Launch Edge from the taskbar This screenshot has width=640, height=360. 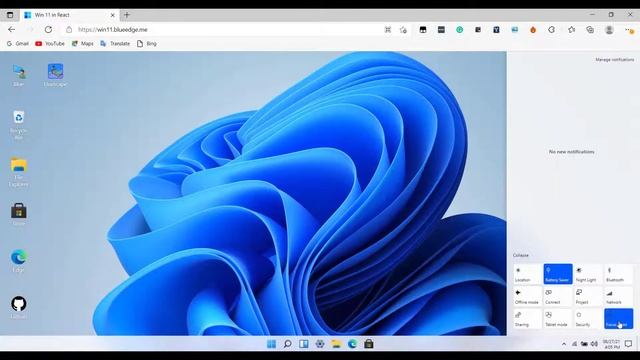pos(353,344)
